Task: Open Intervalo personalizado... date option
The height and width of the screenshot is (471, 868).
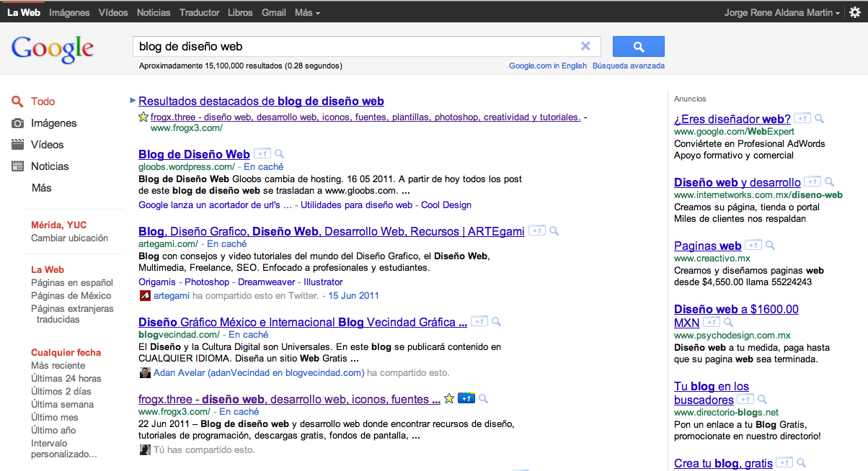Action: coord(63,449)
